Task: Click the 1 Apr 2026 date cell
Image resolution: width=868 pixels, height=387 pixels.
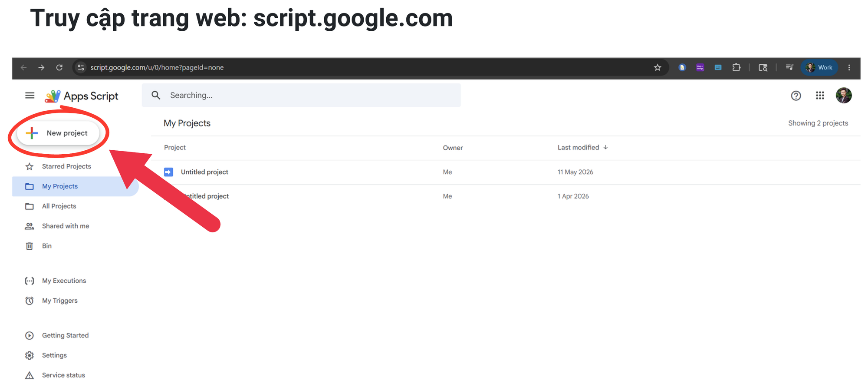Action: (x=573, y=196)
